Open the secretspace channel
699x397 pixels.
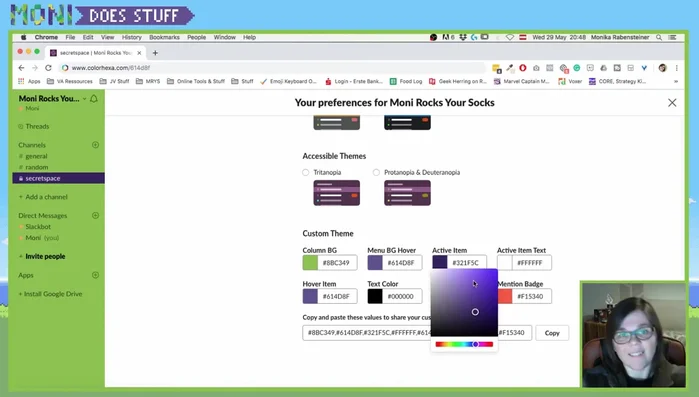pos(58,178)
